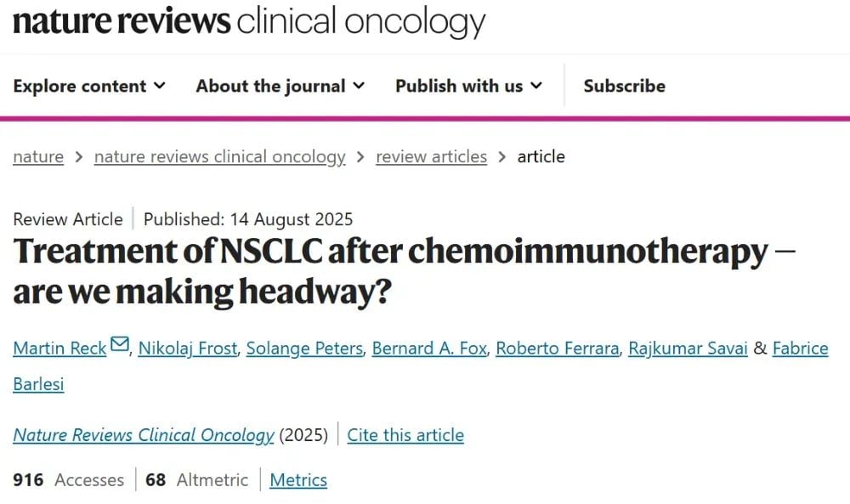Open the Subscribe menu item

coord(624,86)
